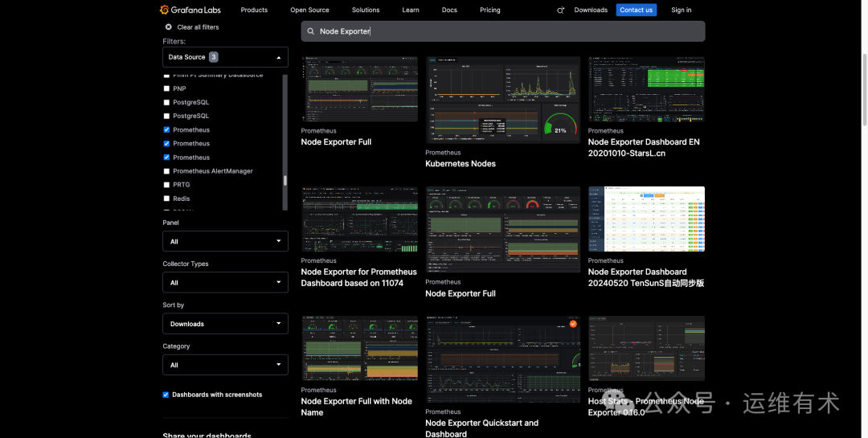This screenshot has height=438, width=868.
Task: Open the Learn menu
Action: click(x=411, y=10)
